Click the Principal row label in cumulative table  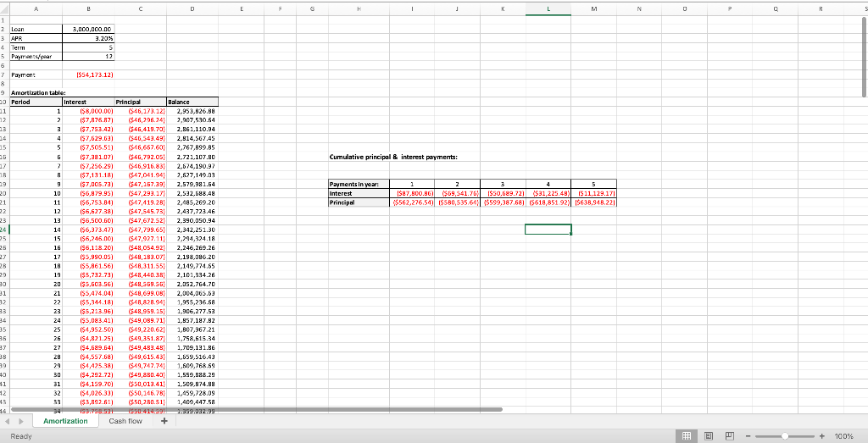coord(359,202)
